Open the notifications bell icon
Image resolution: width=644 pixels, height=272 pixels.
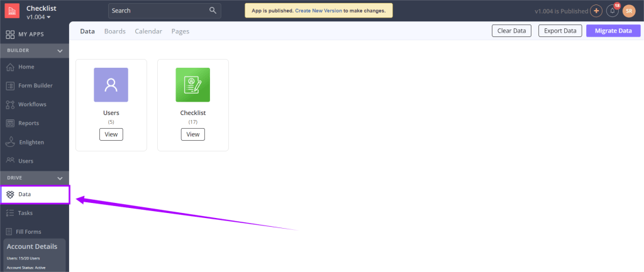(613, 11)
